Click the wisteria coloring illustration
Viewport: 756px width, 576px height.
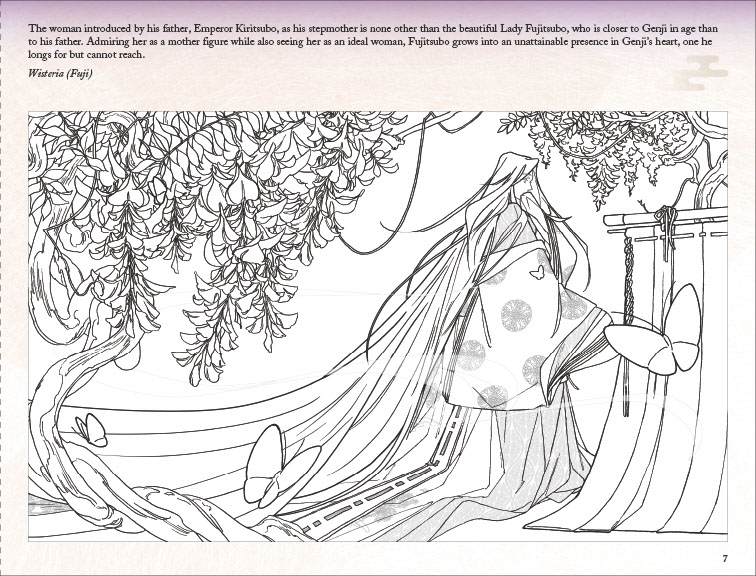click(x=378, y=326)
